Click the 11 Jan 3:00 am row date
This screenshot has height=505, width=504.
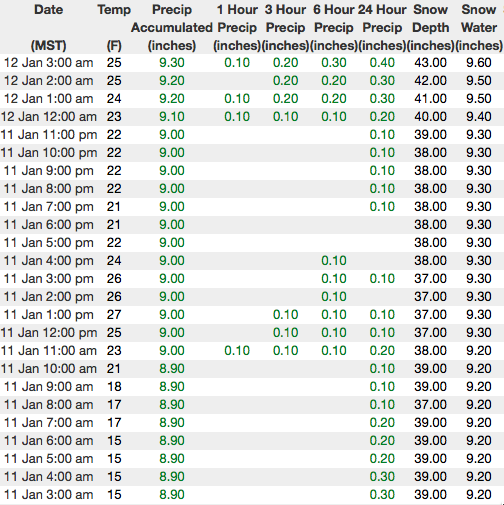tap(48, 495)
